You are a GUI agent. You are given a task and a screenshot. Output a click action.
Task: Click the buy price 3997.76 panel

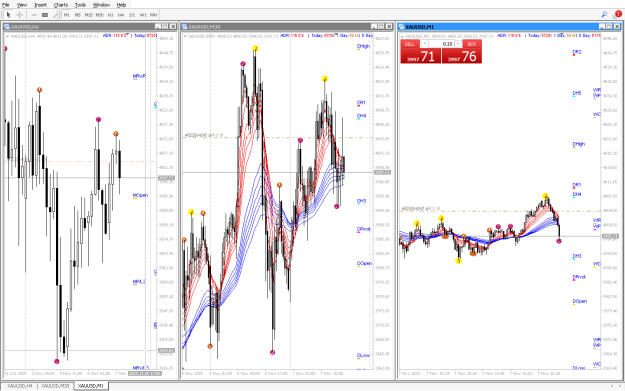(x=462, y=56)
